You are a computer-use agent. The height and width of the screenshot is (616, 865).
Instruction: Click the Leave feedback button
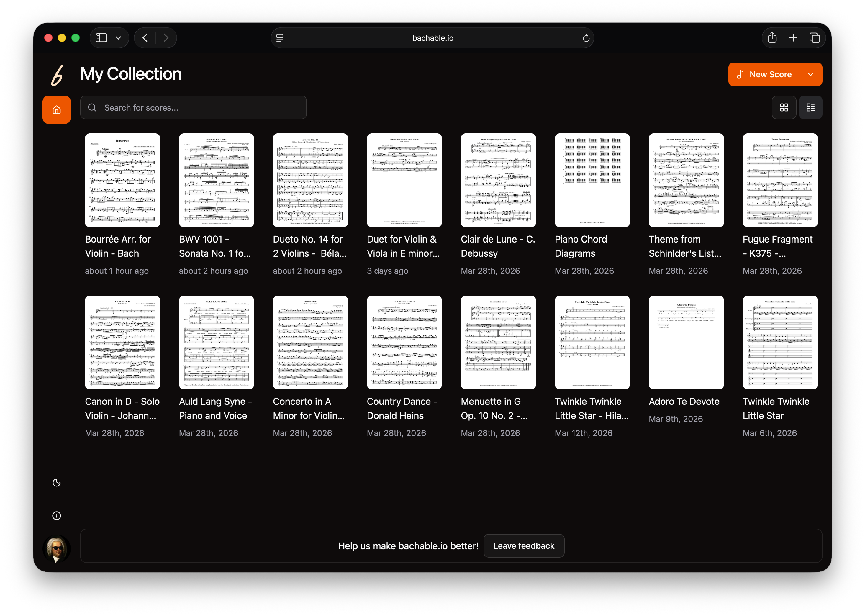pos(524,546)
